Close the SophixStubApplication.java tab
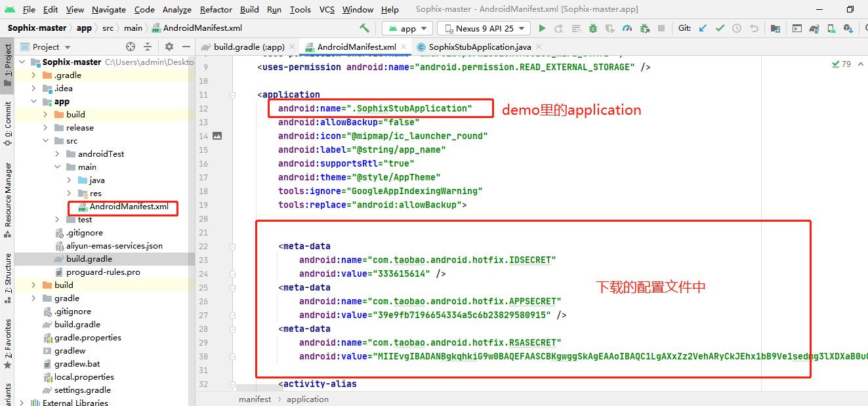The width and height of the screenshot is (868, 406). coord(538,47)
